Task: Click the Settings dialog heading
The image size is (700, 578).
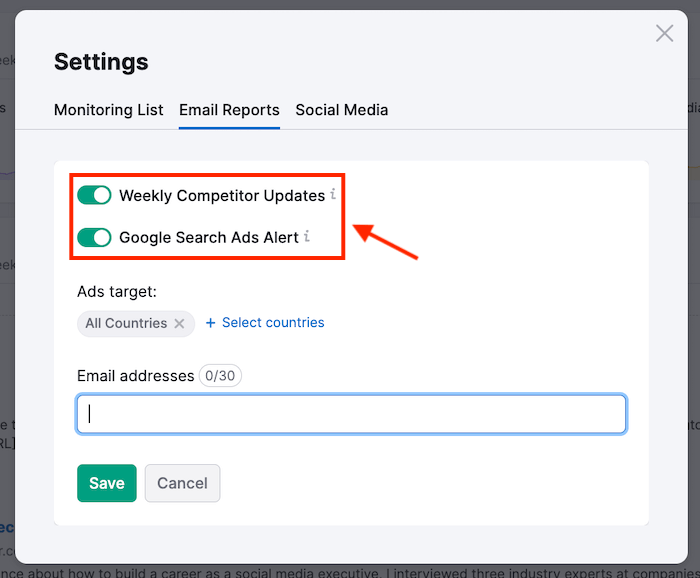Action: 101,62
